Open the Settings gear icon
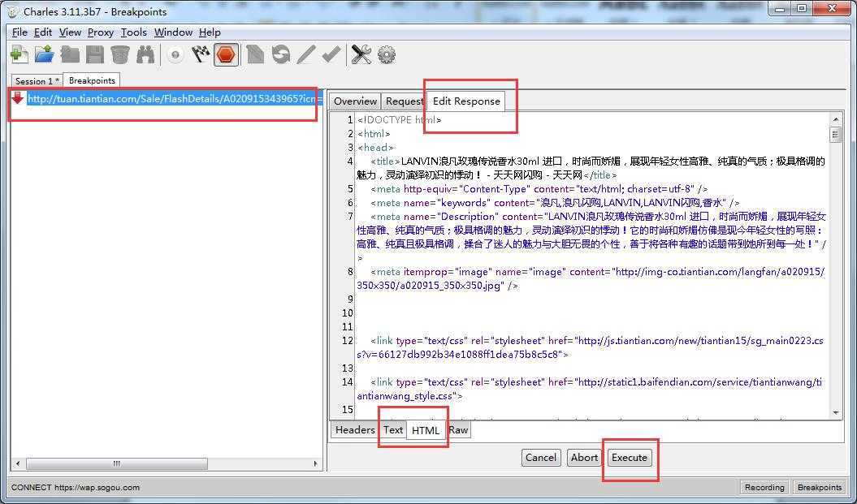This screenshot has height=504, width=857. pyautogui.click(x=387, y=54)
